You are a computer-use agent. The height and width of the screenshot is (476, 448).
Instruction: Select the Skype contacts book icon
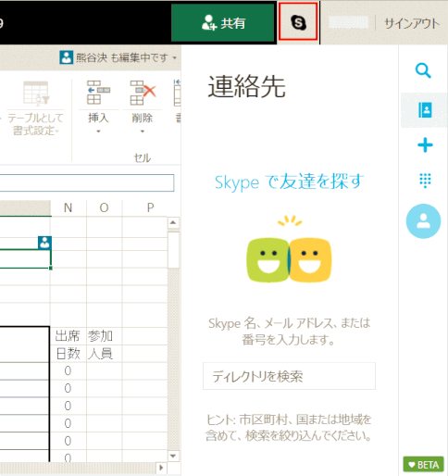click(425, 110)
